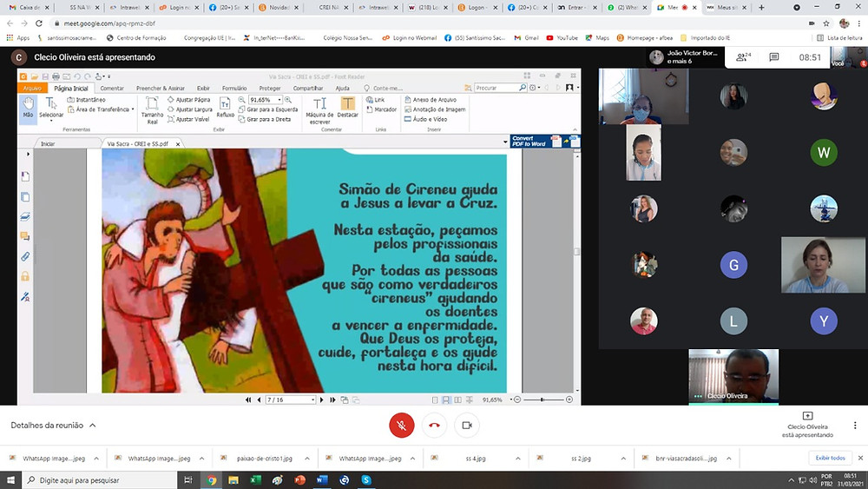The height and width of the screenshot is (489, 868).
Task: Select the facing pages view in status bar
Action: point(457,400)
